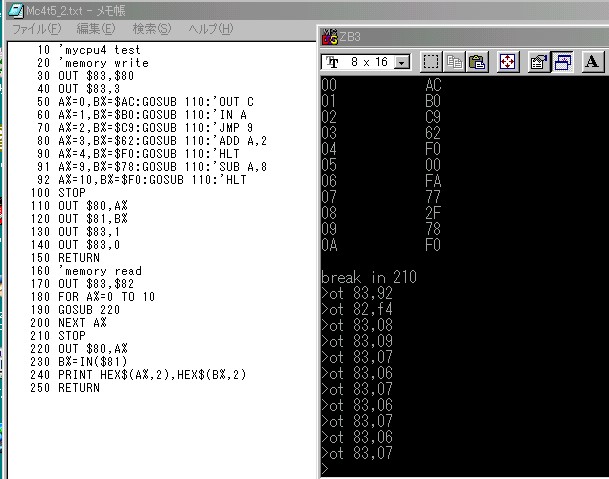
Task: Click ">ot 83,92" command in ZB3
Action: point(357,293)
